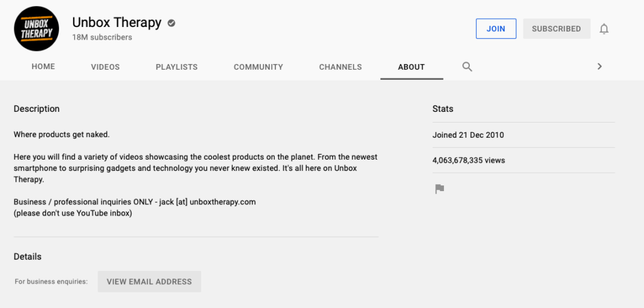This screenshot has width=644, height=308.
Task: Switch to the HOME tab
Action: [x=43, y=67]
